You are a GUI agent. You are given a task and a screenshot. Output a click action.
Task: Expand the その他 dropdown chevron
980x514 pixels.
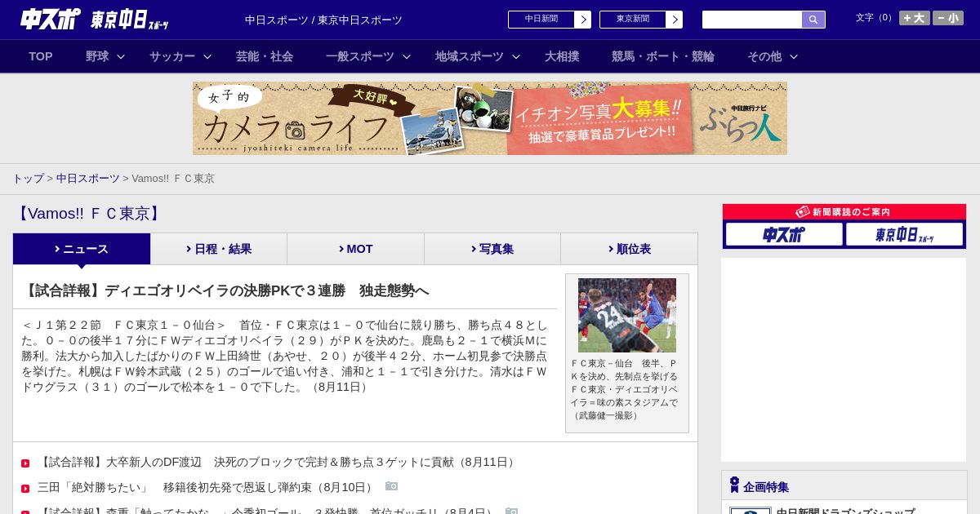pyautogui.click(x=794, y=56)
